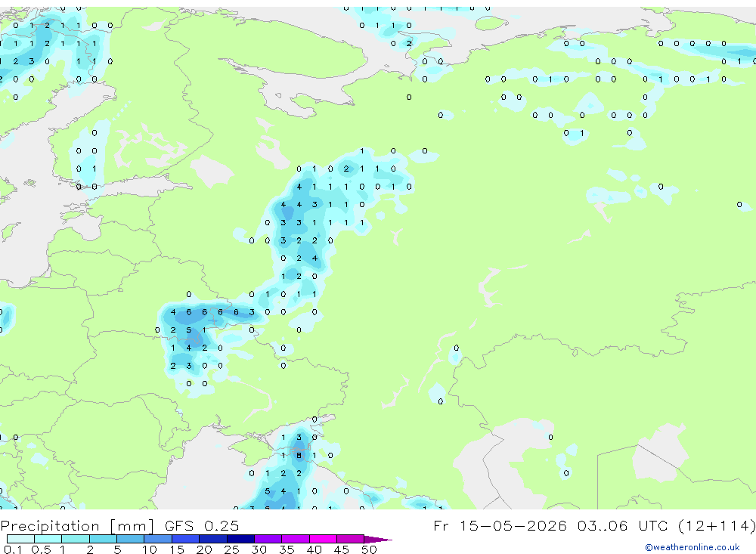
Task: Select the legend swatch between 15 and 20
Action: [x=185, y=539]
